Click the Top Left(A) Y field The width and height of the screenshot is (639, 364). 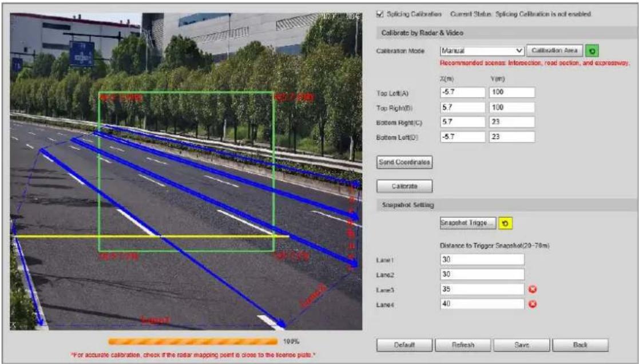[x=512, y=92]
